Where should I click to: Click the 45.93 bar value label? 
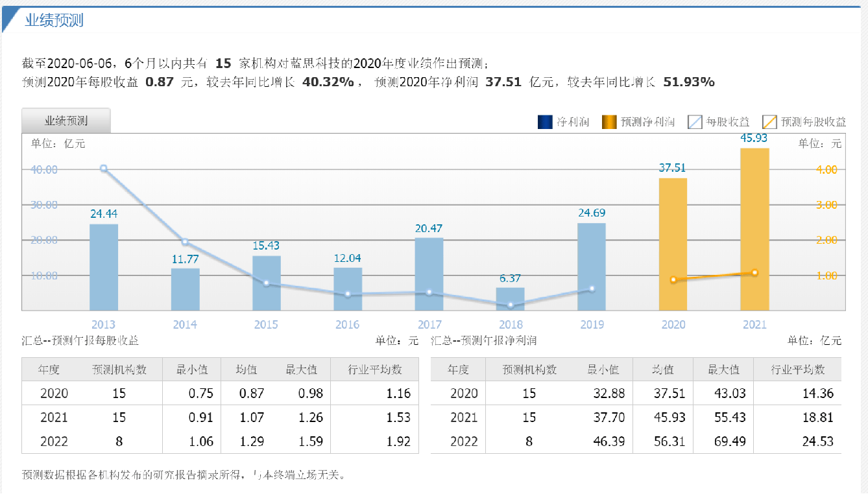pyautogui.click(x=754, y=138)
